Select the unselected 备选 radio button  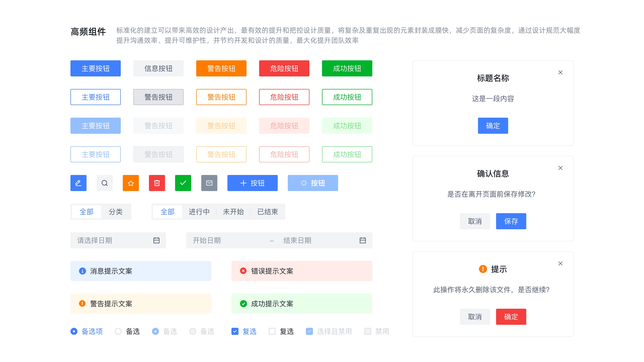[x=118, y=331]
